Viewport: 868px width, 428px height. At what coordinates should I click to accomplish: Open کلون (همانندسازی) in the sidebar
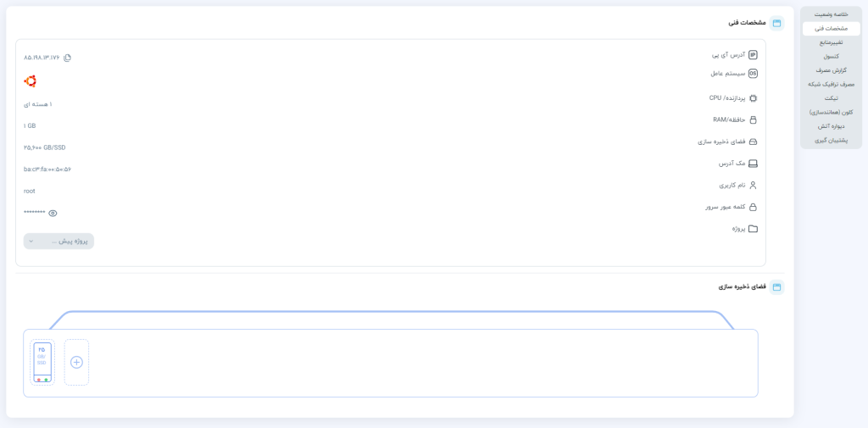pyautogui.click(x=832, y=112)
